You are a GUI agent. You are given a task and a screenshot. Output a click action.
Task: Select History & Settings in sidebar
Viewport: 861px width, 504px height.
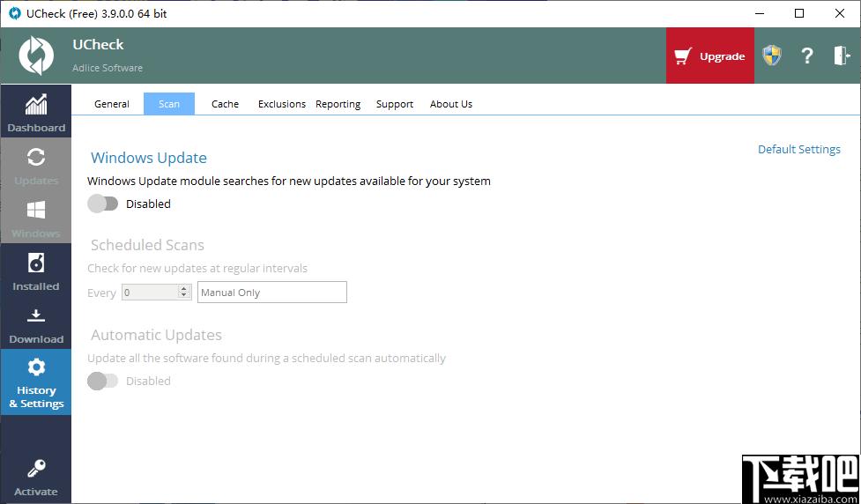(x=36, y=382)
